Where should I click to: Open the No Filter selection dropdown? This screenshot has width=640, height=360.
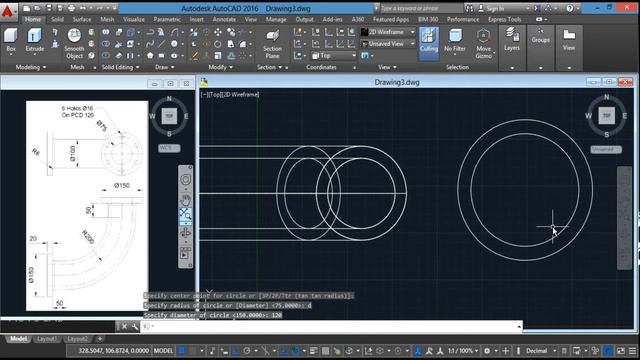pyautogui.click(x=455, y=41)
